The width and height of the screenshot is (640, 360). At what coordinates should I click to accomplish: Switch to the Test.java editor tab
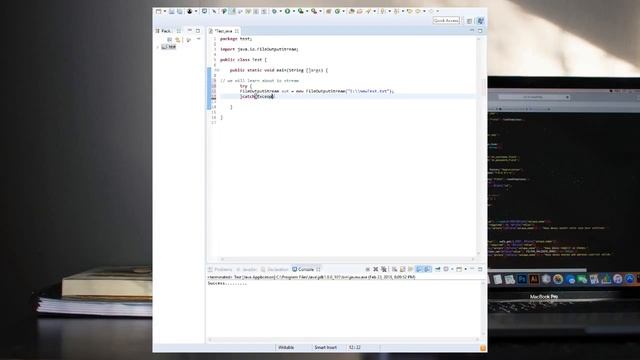click(x=224, y=31)
